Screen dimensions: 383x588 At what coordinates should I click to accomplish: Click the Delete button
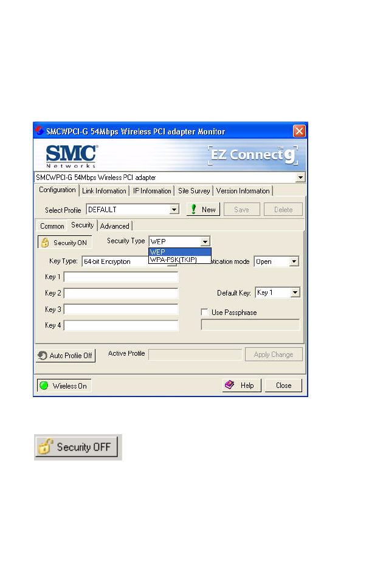point(283,209)
